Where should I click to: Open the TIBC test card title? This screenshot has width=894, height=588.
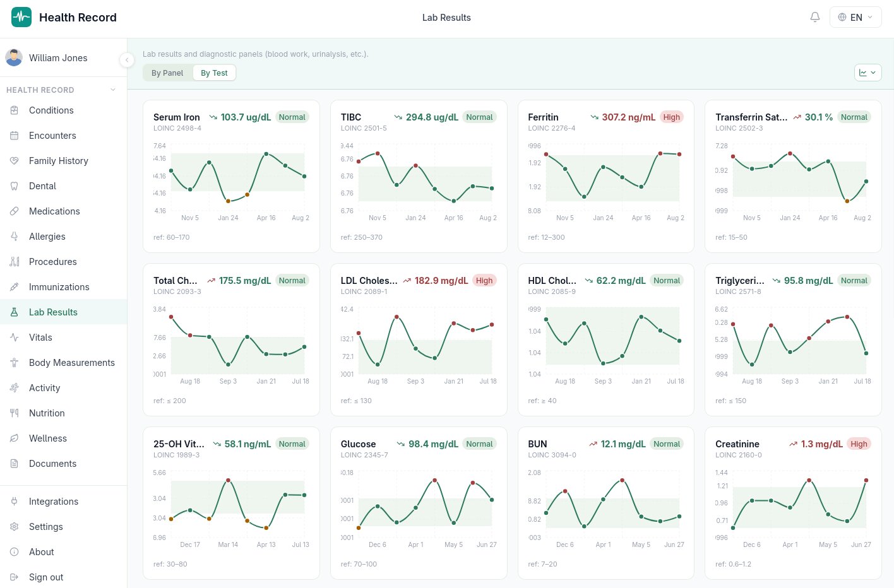click(351, 117)
